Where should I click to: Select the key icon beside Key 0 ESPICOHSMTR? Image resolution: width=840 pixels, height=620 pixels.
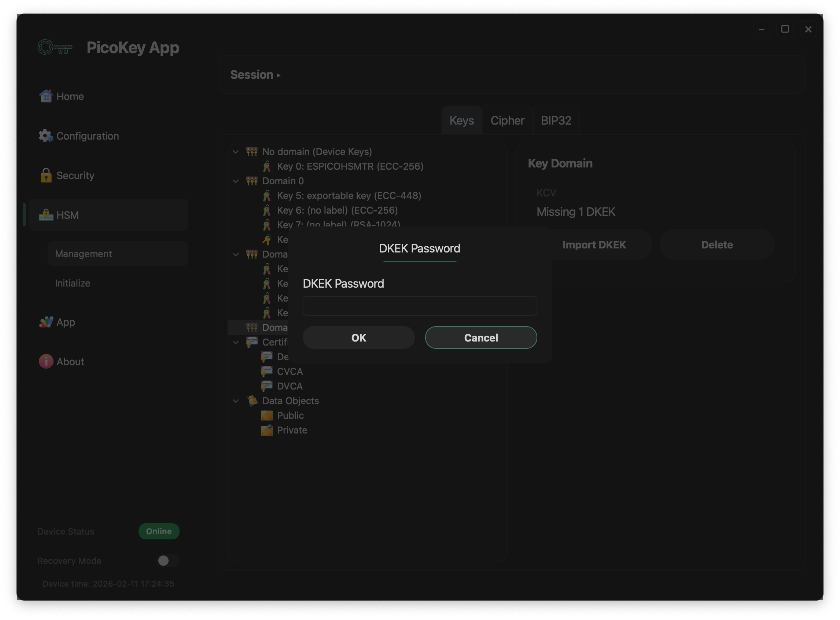coord(267,166)
